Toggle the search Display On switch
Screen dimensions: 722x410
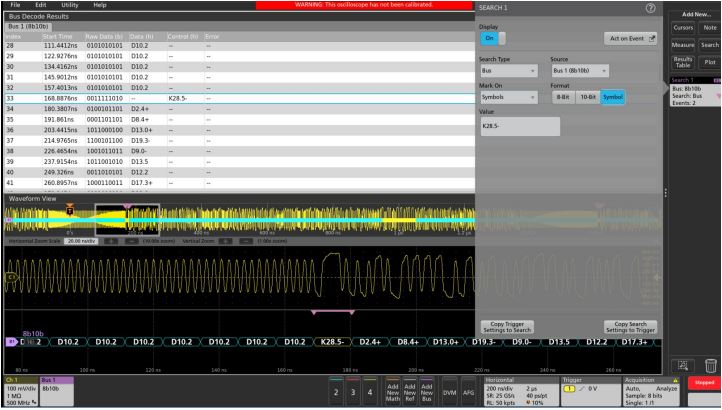point(490,38)
